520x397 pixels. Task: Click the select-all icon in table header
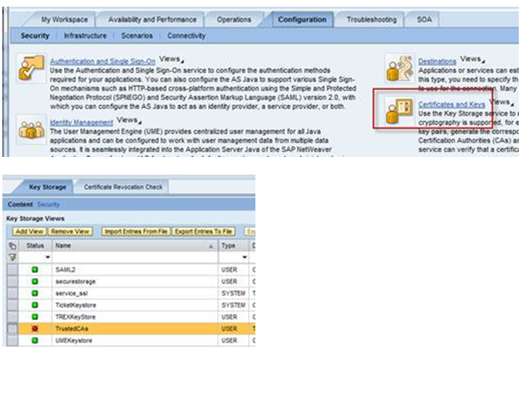13,246
